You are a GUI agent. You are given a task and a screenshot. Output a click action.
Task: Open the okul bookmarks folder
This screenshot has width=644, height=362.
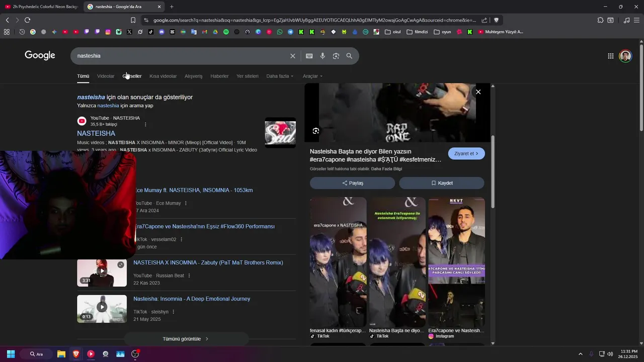coord(393,32)
